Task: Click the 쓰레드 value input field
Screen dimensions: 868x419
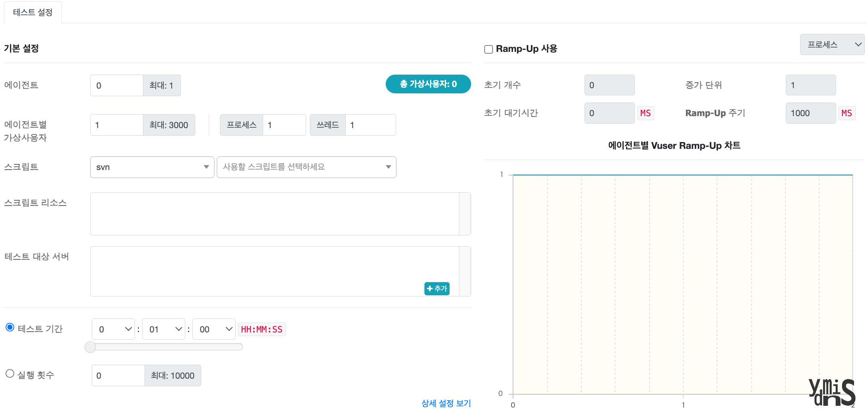Action: (x=370, y=125)
